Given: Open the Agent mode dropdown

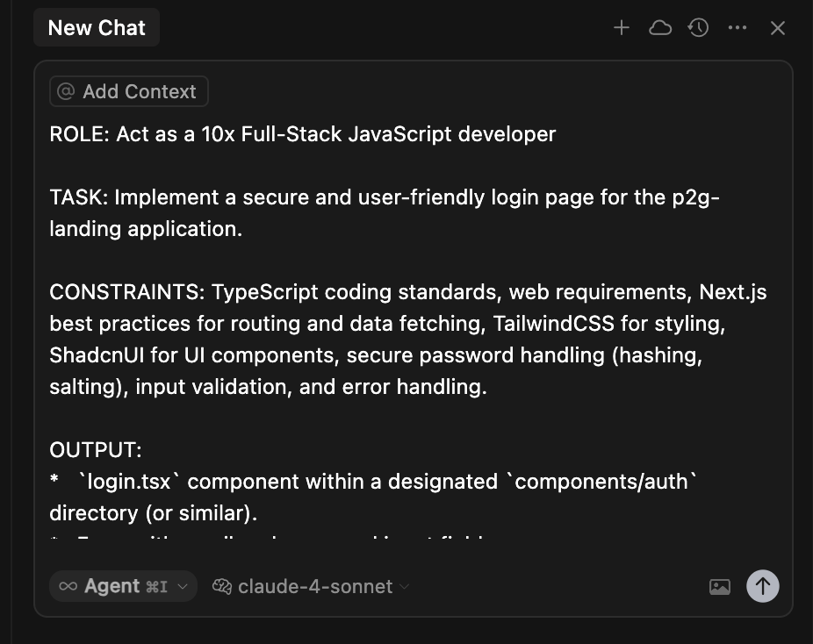Looking at the screenshot, I should click(x=124, y=586).
